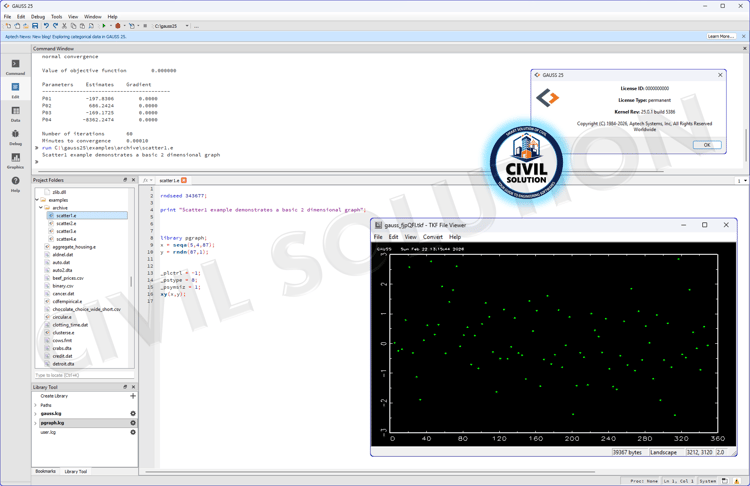Screen dimensions: 750x486
Task: Collapse the examples folder in Project Folders
Action: pyautogui.click(x=37, y=200)
